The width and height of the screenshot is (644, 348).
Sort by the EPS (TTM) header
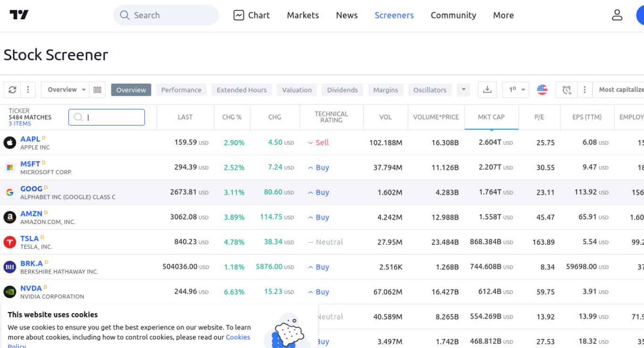pyautogui.click(x=587, y=117)
